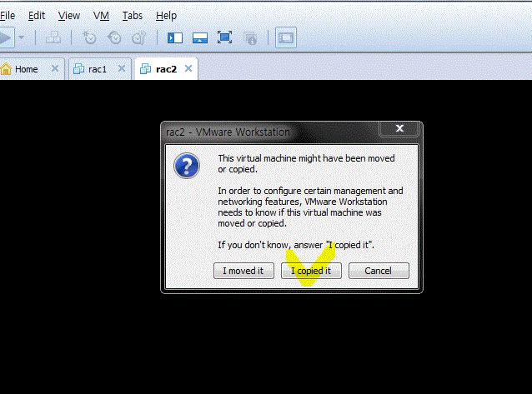Close the rac2 VMware Workstation dialog
Viewport: 532px width, 394px height.
point(399,128)
